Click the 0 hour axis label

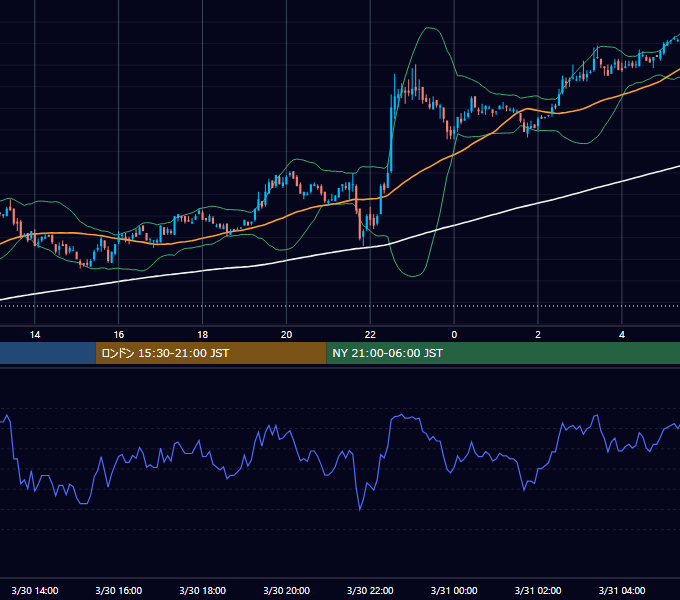point(454,335)
